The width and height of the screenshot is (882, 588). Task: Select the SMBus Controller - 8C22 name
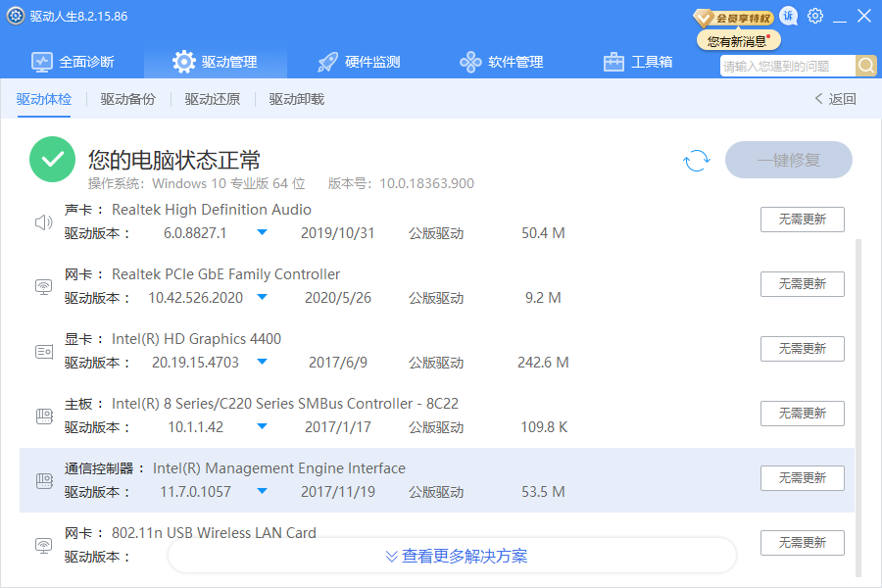pos(285,404)
